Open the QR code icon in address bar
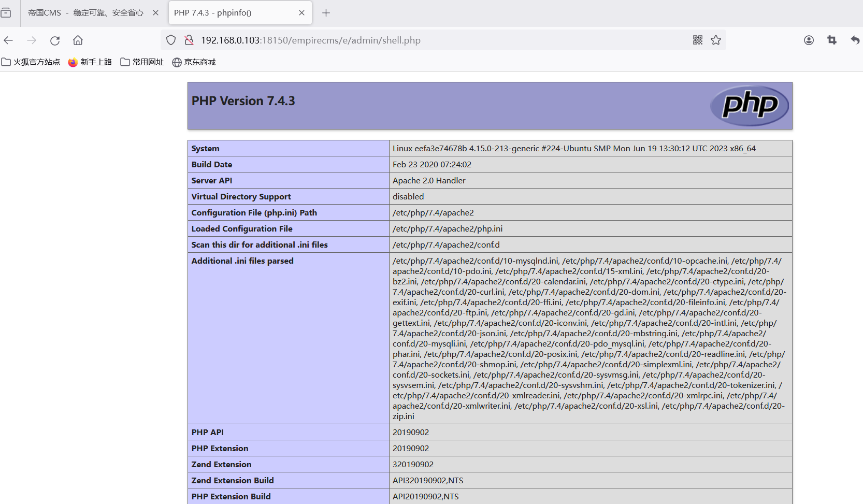Screen dimensions: 863x504 [698, 40]
